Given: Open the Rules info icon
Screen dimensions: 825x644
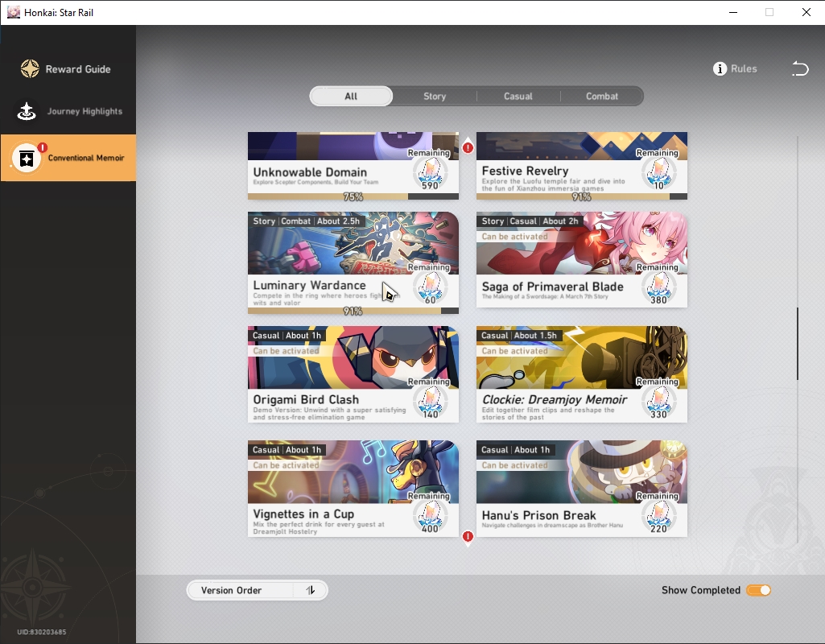Looking at the screenshot, I should coord(720,69).
